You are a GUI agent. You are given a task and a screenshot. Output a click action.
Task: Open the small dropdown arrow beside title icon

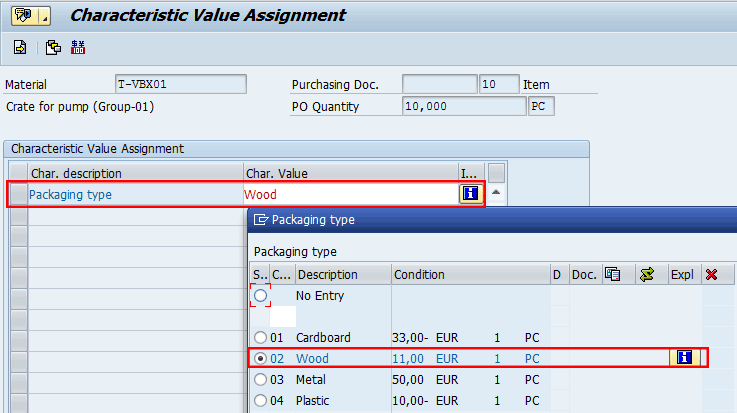click(x=45, y=16)
